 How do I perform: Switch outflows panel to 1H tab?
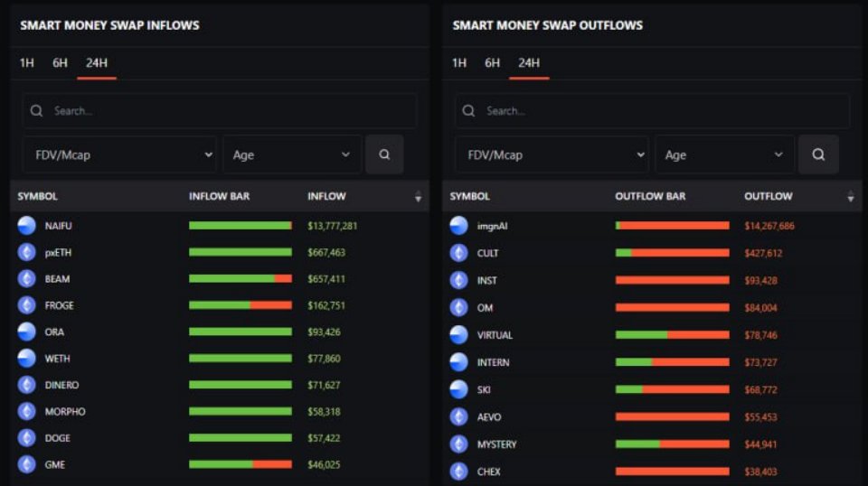[x=459, y=63]
